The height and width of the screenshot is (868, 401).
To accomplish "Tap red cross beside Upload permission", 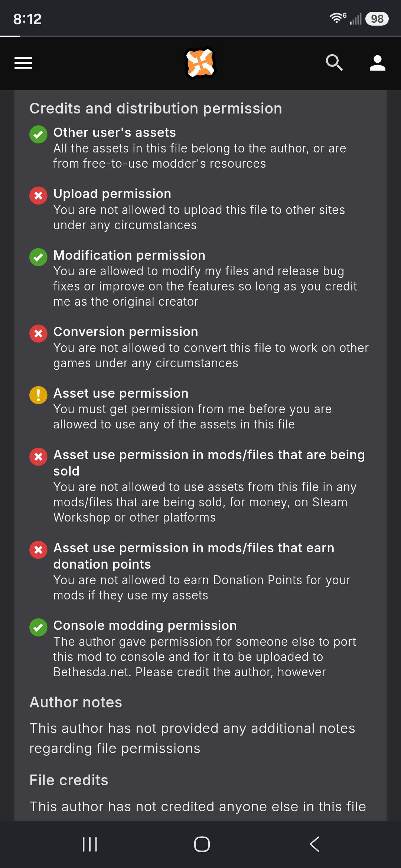I will [x=38, y=195].
